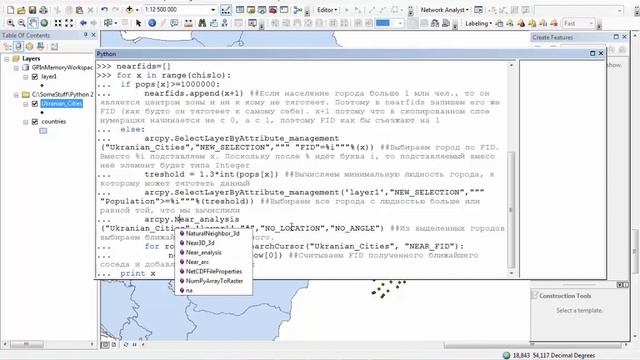
Task: Click the Open map document folder icon
Action: point(21,10)
